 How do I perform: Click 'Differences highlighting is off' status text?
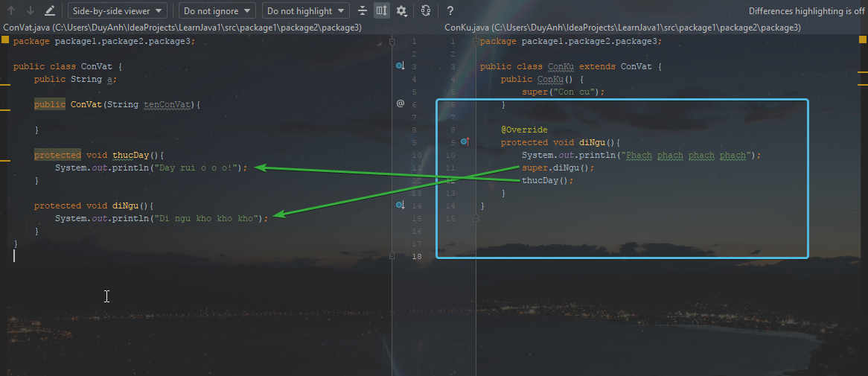click(806, 11)
